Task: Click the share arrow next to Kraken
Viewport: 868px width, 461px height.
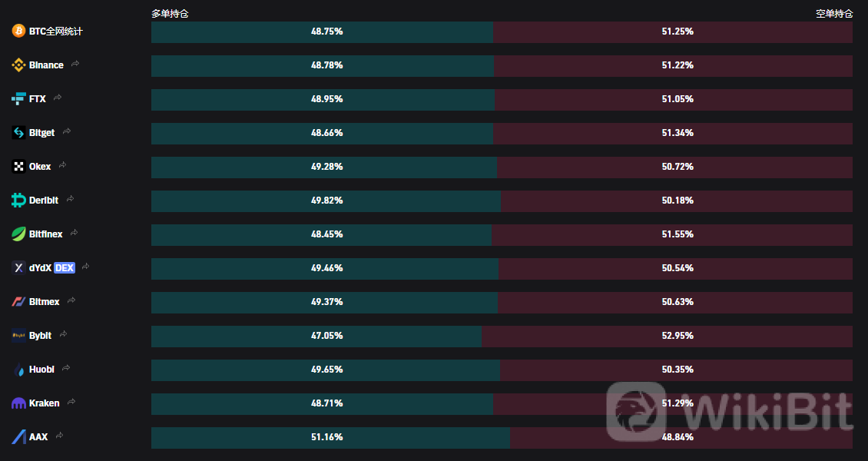Action: point(71,402)
